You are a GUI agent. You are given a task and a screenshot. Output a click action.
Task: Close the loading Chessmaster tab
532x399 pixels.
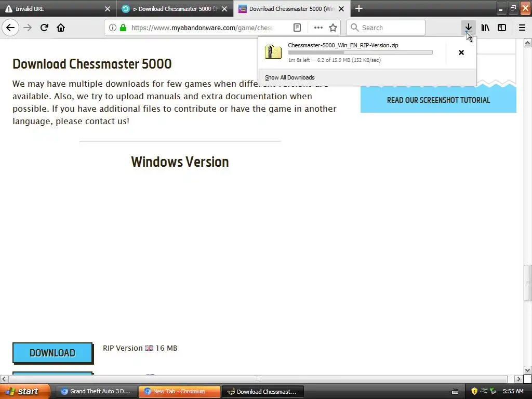pos(224,9)
